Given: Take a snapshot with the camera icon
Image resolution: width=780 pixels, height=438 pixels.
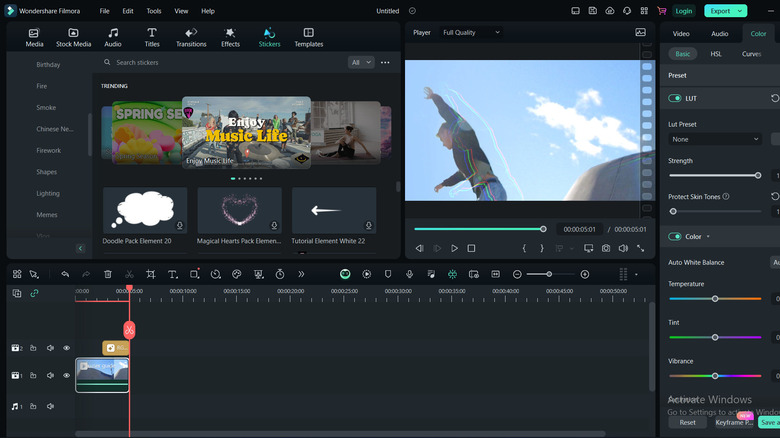Looking at the screenshot, I should (x=606, y=248).
